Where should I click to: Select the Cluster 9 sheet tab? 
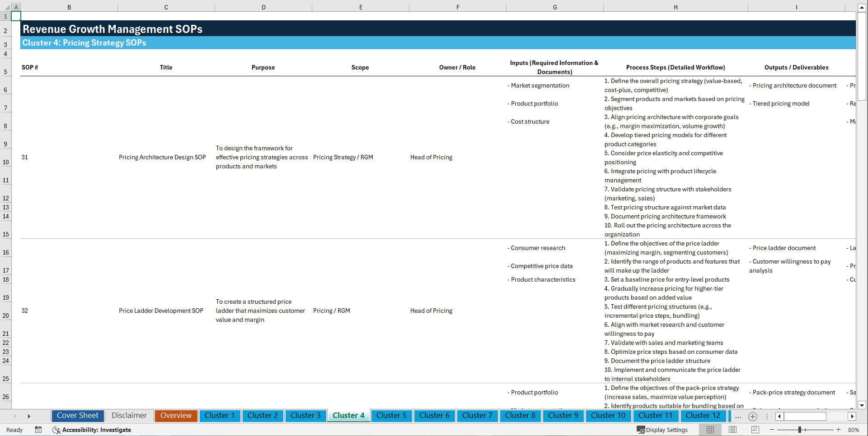pyautogui.click(x=563, y=416)
